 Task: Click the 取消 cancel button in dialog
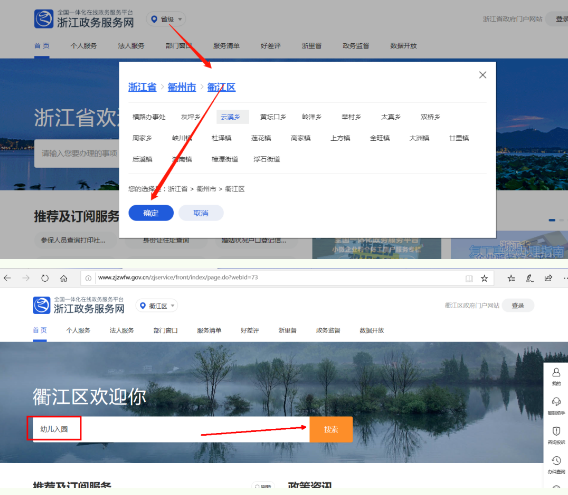[201, 213]
